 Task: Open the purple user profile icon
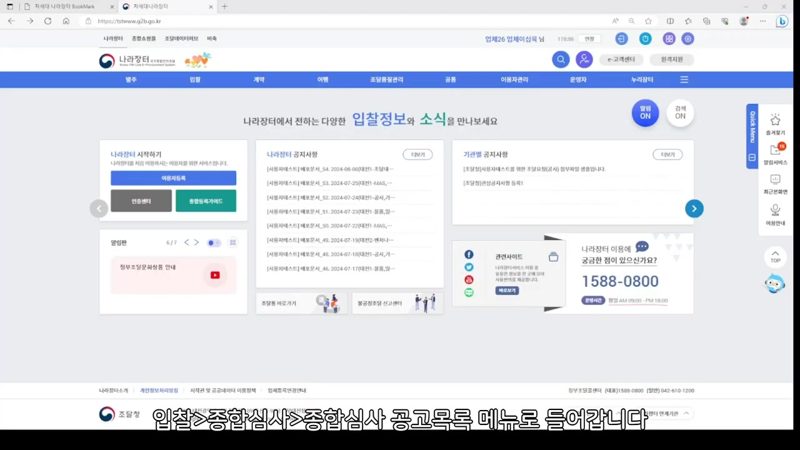[x=584, y=60]
